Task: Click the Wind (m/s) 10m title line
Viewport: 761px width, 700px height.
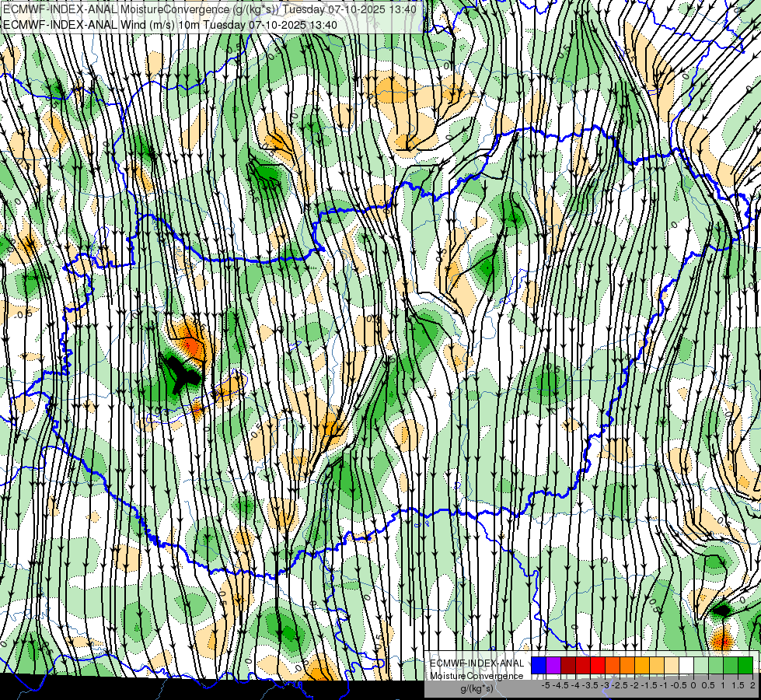Action: click(169, 24)
